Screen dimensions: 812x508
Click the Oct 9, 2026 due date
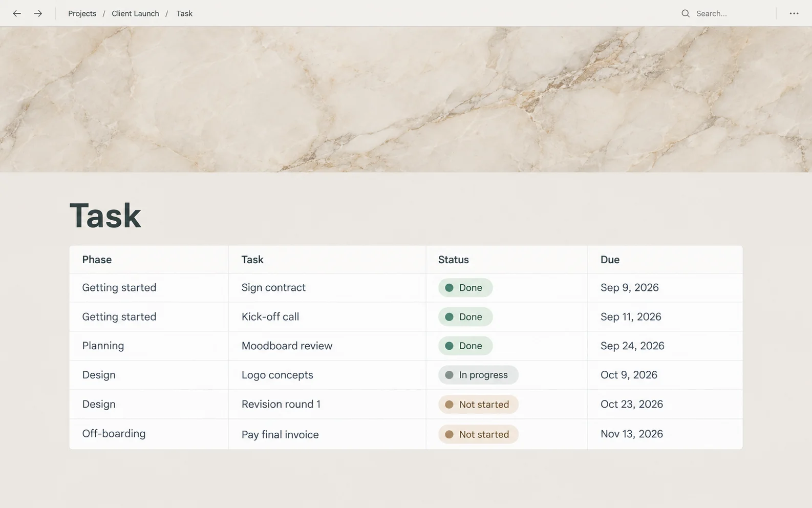pos(629,375)
